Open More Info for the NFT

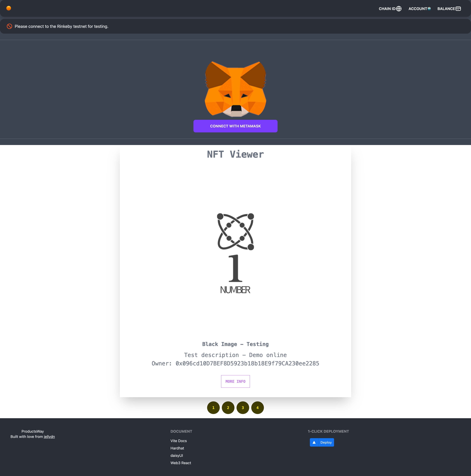tap(235, 381)
